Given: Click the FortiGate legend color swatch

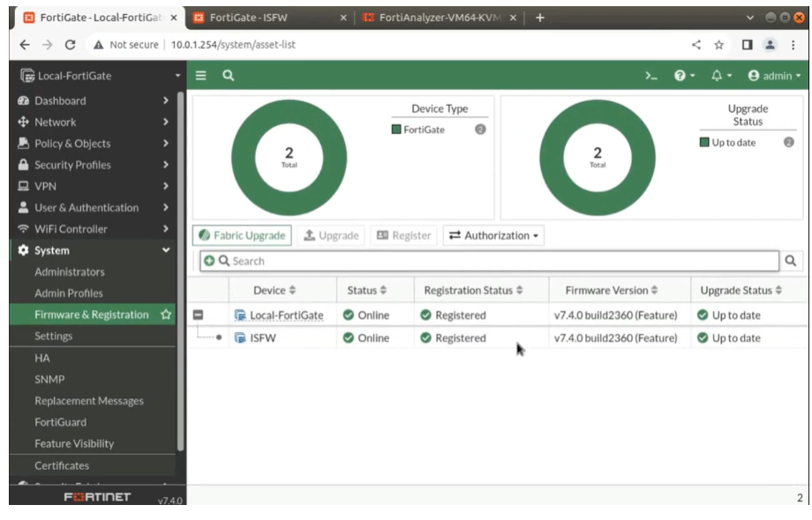Looking at the screenshot, I should [396, 130].
